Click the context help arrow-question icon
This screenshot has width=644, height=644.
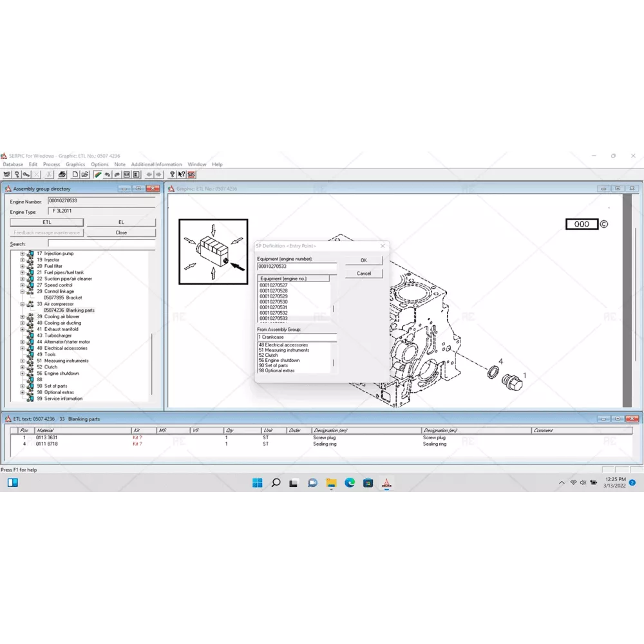pos(182,175)
